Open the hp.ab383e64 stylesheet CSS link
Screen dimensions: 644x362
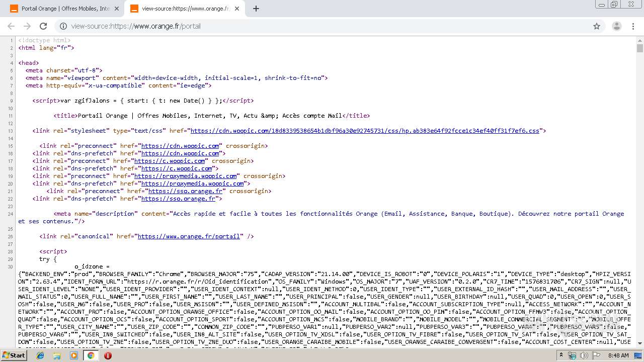coord(365,131)
